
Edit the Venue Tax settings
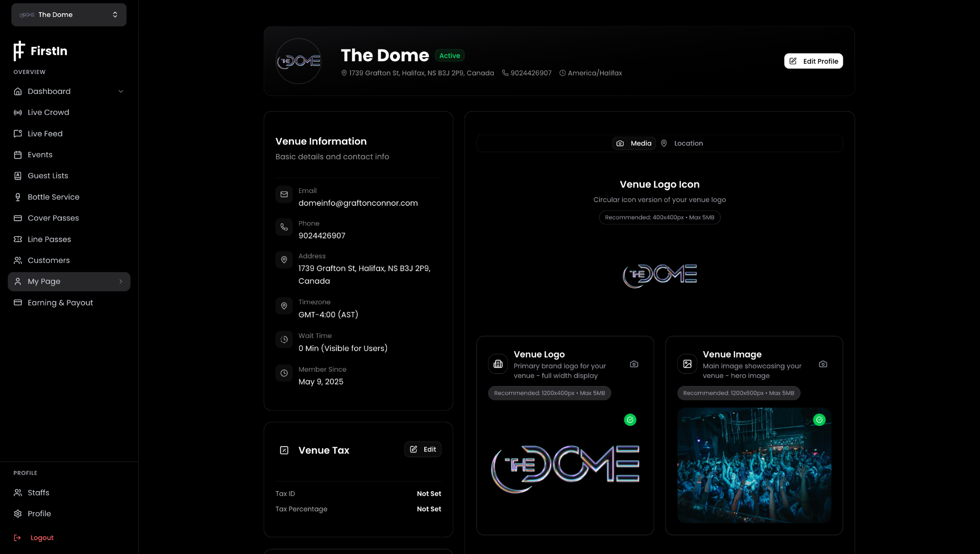[423, 449]
